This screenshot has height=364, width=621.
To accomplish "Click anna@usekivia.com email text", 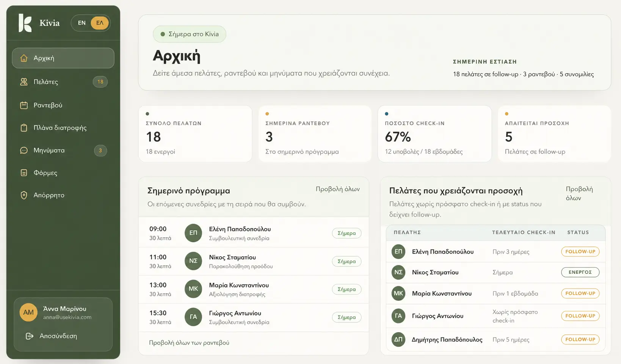I will pos(67,317).
